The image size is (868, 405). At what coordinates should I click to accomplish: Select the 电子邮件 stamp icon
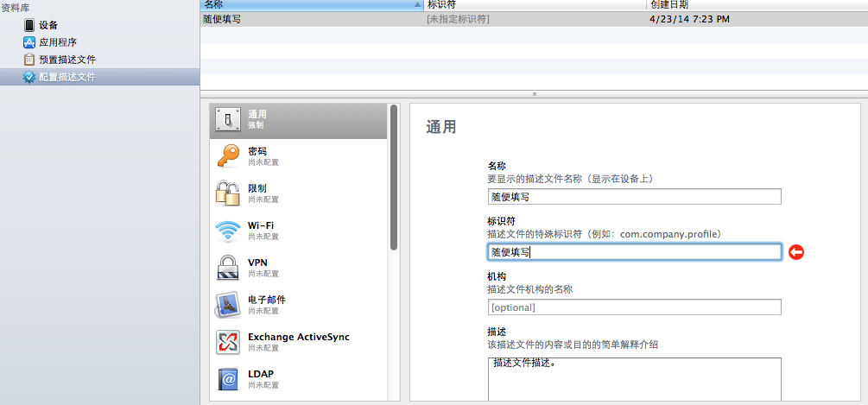228,305
